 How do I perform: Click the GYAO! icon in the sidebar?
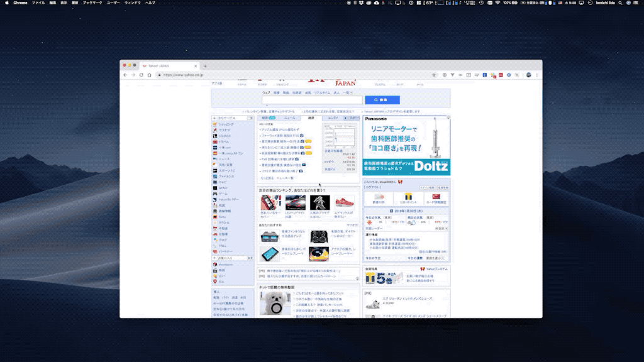pyautogui.click(x=215, y=188)
